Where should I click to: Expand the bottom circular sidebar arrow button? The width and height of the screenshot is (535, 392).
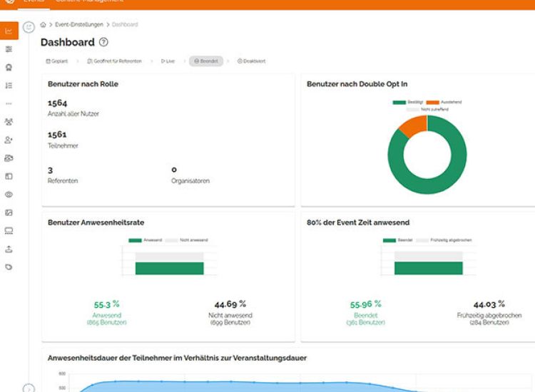(29, 388)
